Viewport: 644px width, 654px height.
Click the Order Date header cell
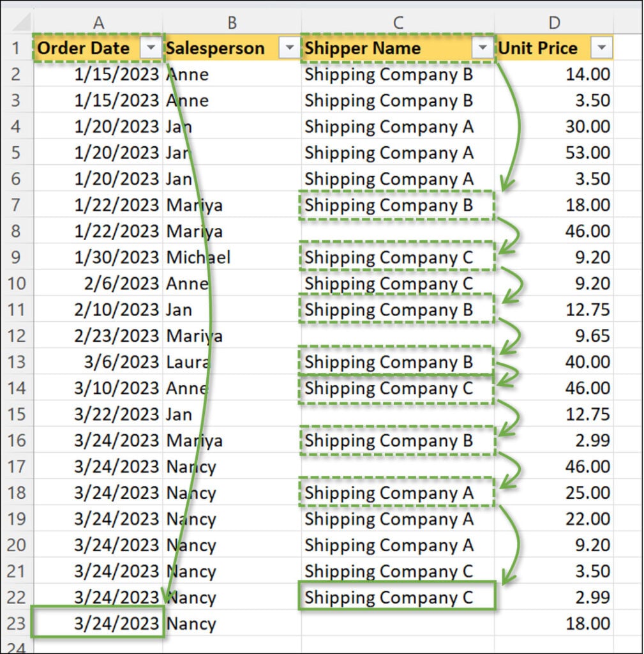coord(86,49)
